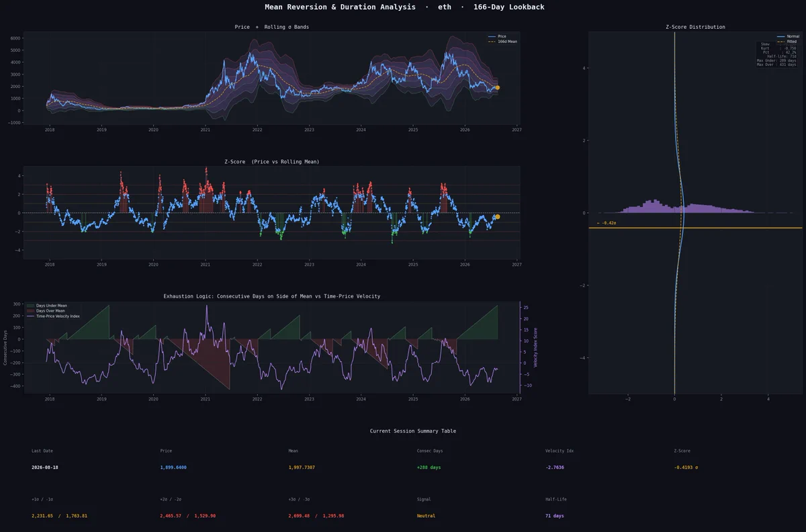The image size is (806, 532).
Task: Click price value '1,899.6400'
Action: point(173,467)
